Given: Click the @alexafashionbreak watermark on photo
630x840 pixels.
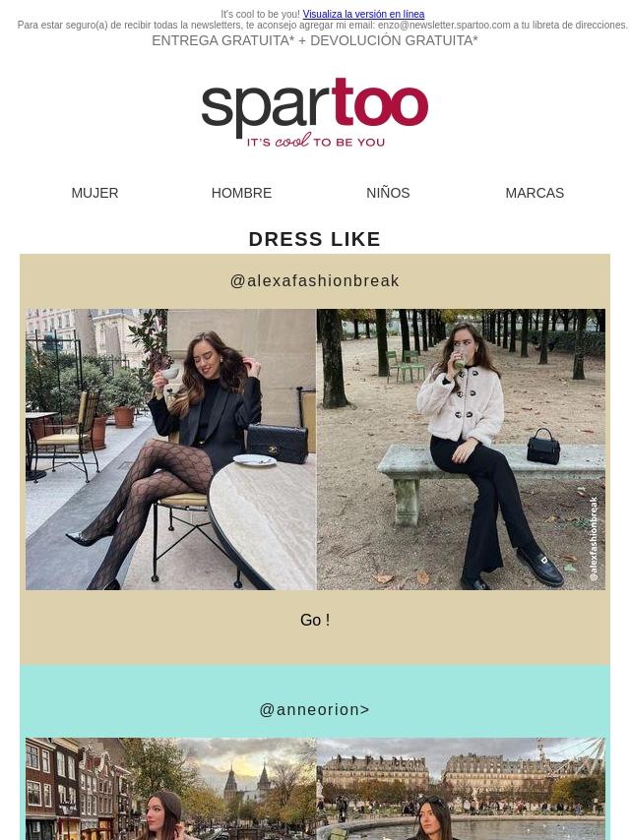Looking at the screenshot, I should (594, 539).
